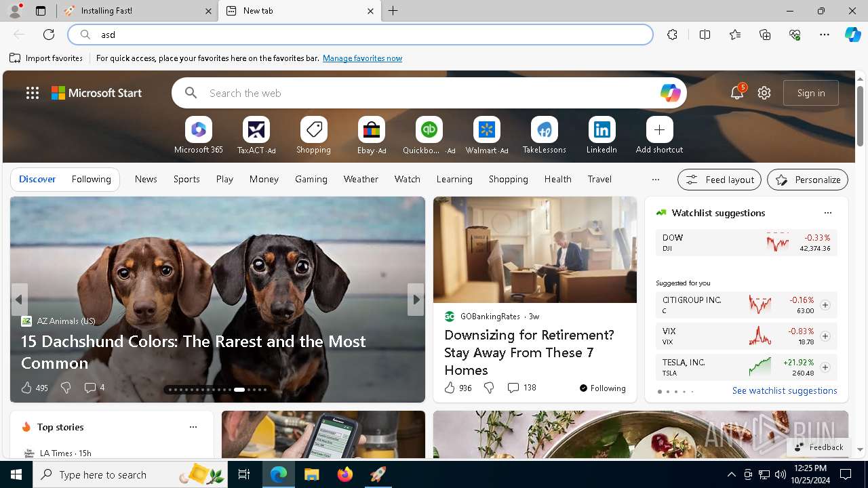The image size is (868, 488).
Task: Open Watchlist suggestions options menu
Action: point(827,213)
